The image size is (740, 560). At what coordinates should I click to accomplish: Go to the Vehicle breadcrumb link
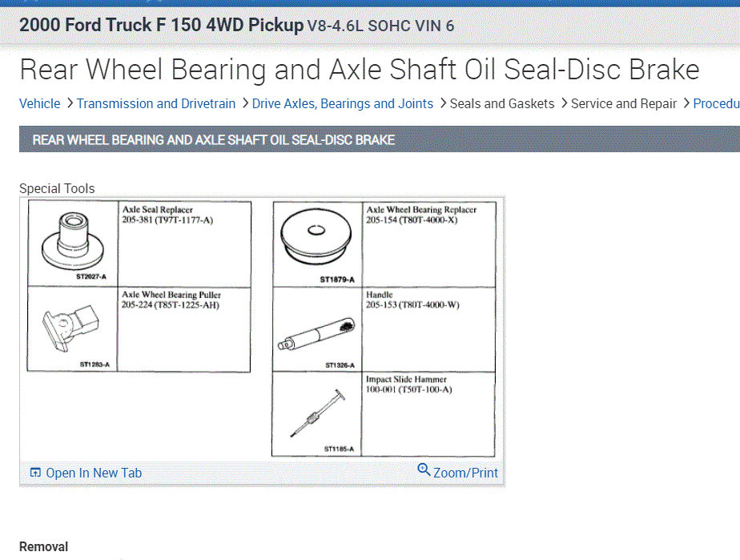pyautogui.click(x=39, y=103)
